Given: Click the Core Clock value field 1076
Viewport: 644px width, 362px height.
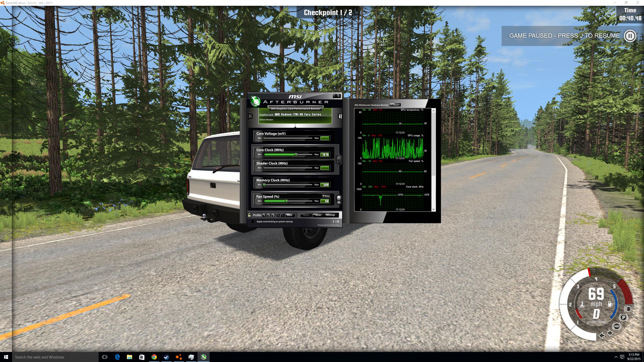Looking at the screenshot, I should click(325, 154).
